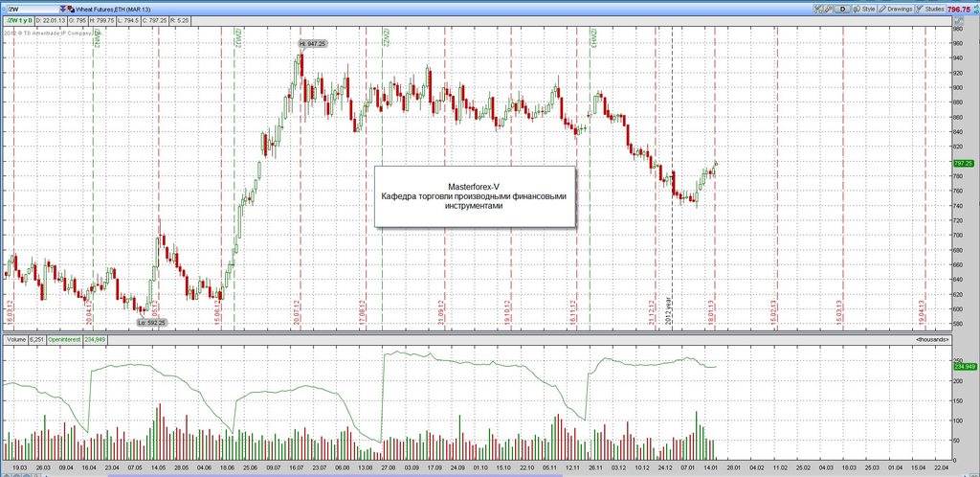Click the 19.04.13 expiration date marker
Viewport: 980px width, 477px height.
pos(922,311)
